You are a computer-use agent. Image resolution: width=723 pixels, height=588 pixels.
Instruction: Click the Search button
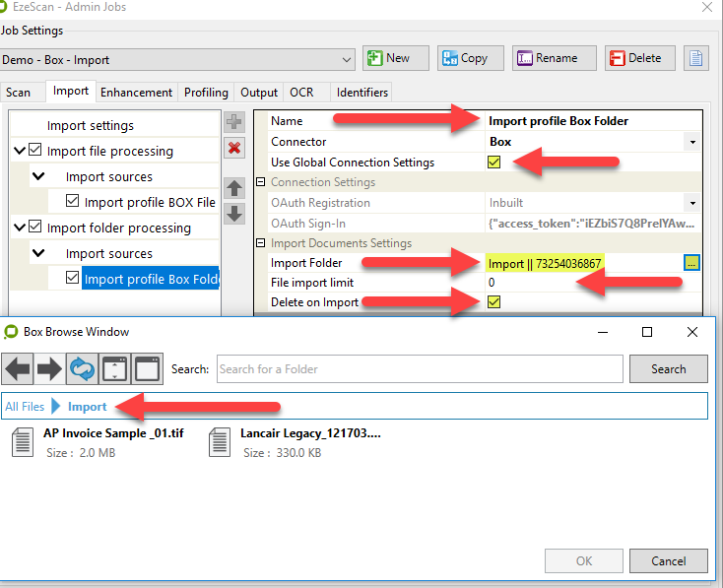pos(668,369)
